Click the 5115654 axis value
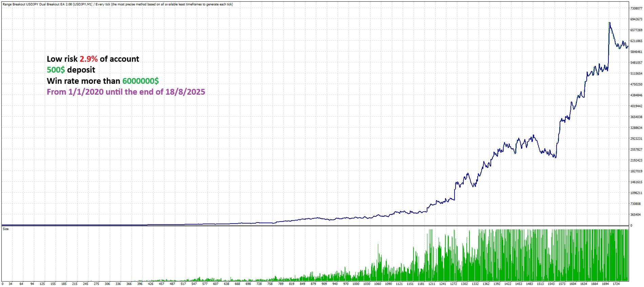This screenshot has height=287, width=644. point(636,74)
